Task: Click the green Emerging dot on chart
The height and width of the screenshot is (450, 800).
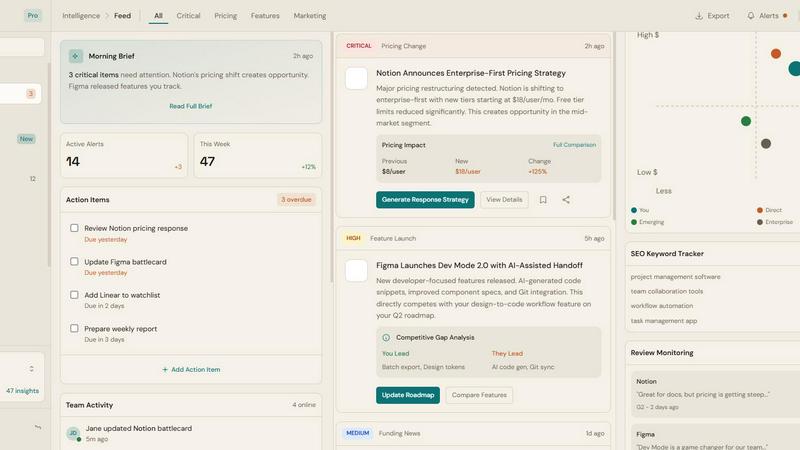Action: point(746,121)
